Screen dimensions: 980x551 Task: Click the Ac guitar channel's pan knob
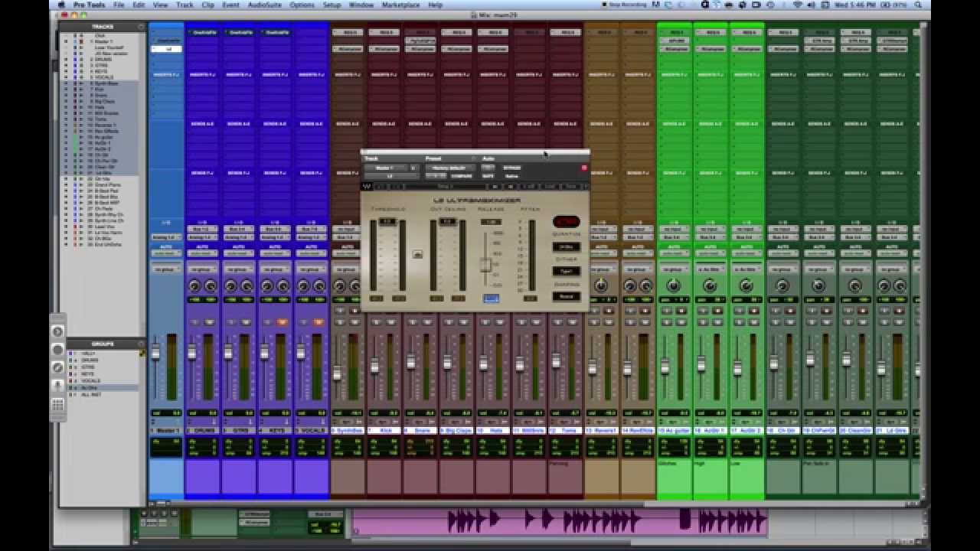pos(673,285)
